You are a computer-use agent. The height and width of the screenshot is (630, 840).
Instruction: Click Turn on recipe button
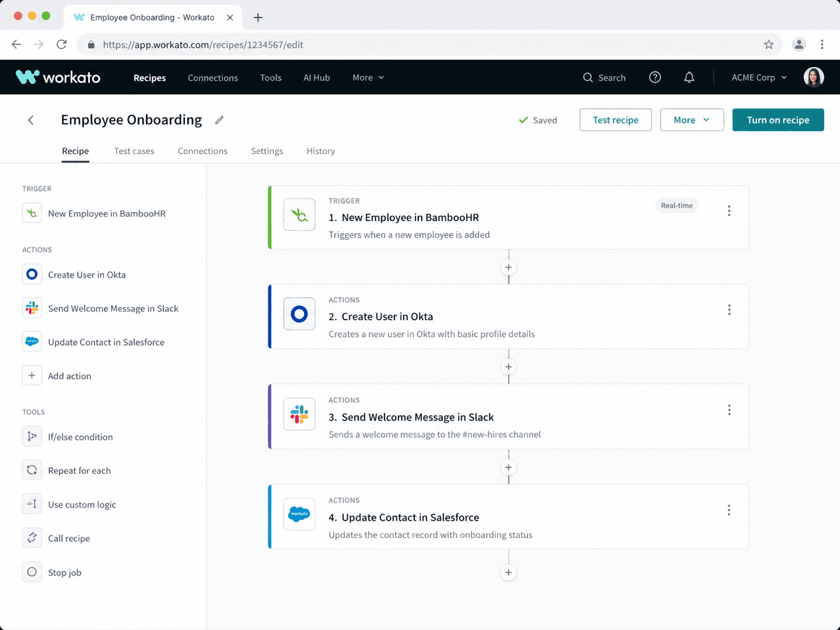pos(778,120)
